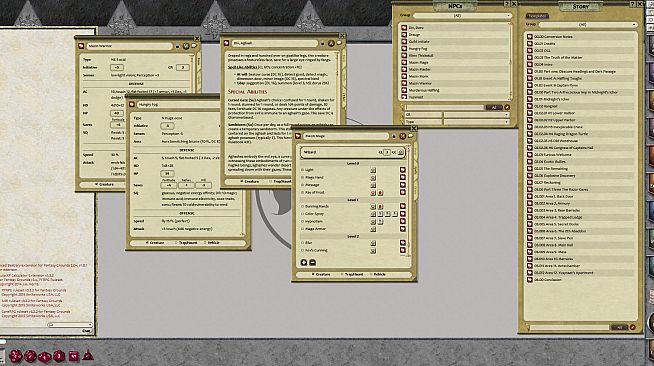
Task: Click the token icon in Mazin Warrior header
Action: pos(186,46)
